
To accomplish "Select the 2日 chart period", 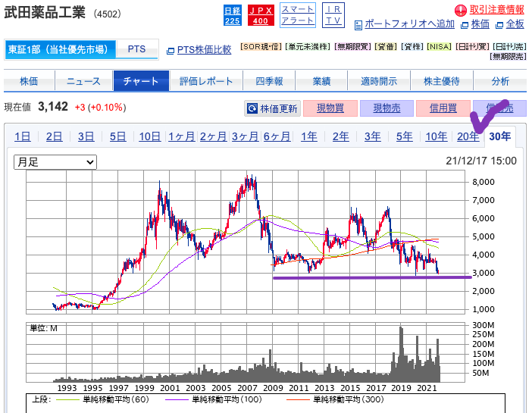I will 55,136.
